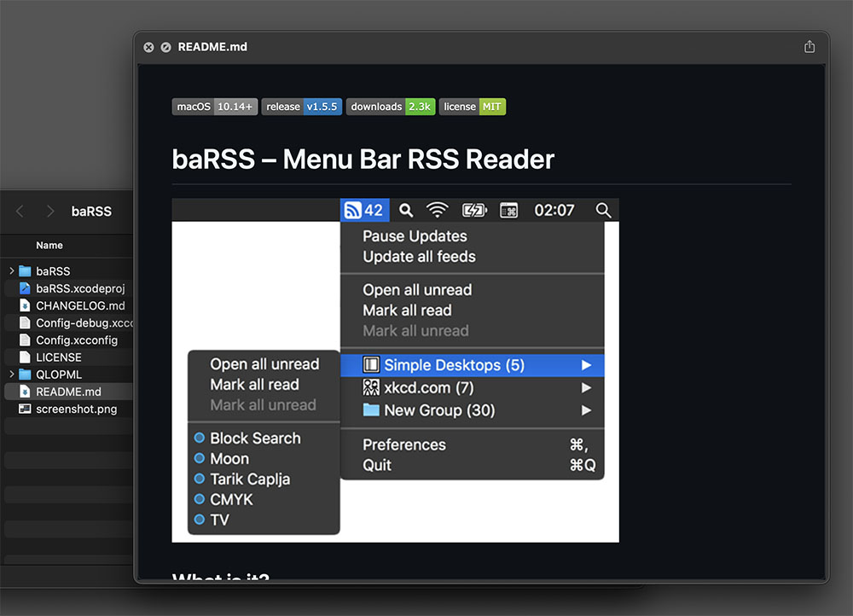Click the Wi-Fi icon in the screenshot's menu bar
Viewport: 853px width, 616px height.
pyautogui.click(x=438, y=210)
